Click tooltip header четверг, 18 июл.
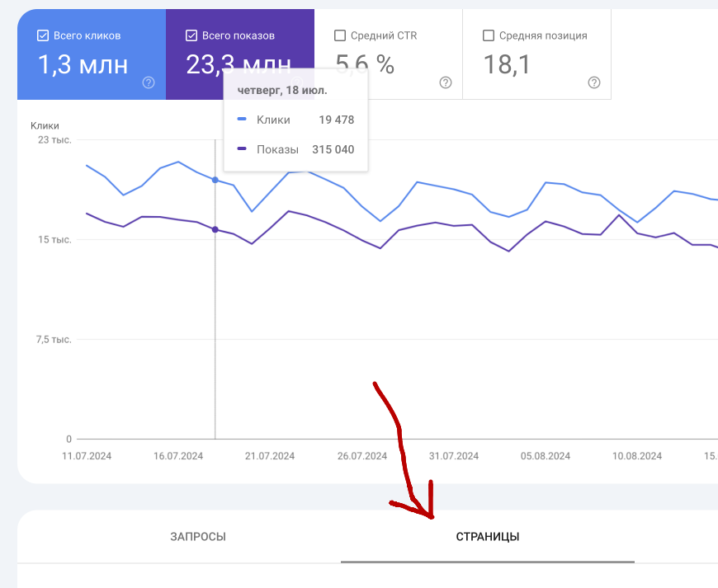 pos(282,90)
